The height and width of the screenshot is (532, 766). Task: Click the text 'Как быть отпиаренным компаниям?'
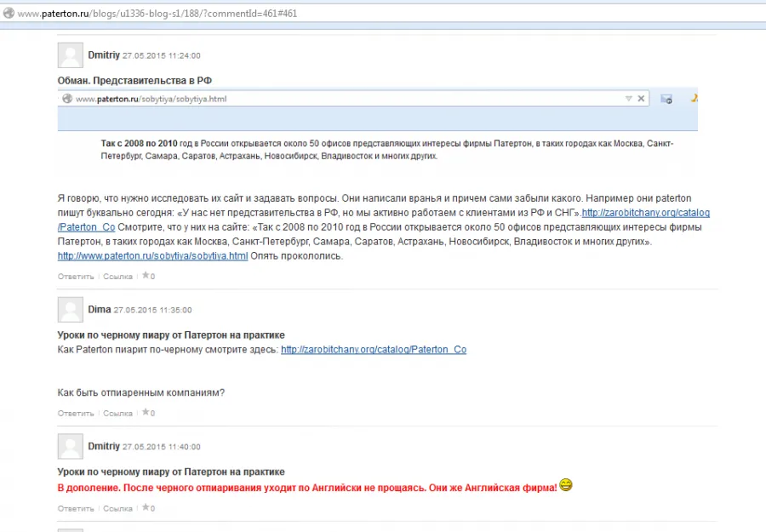point(141,392)
